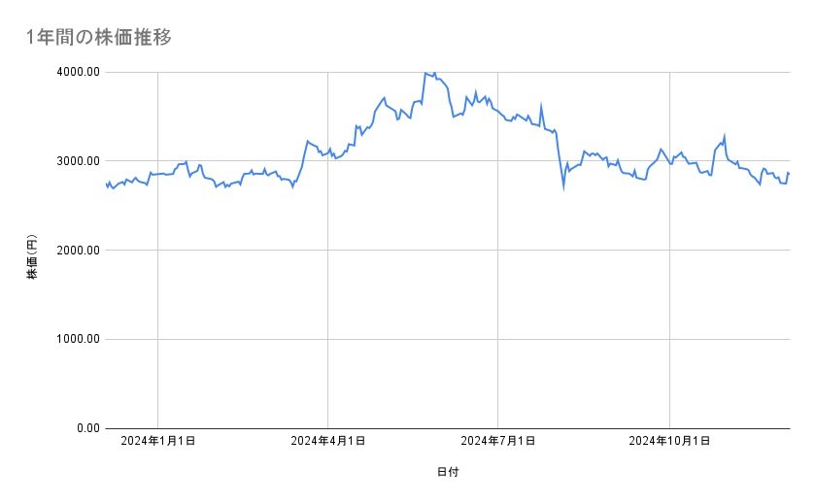Select the rightmost end point of the line

(x=789, y=173)
